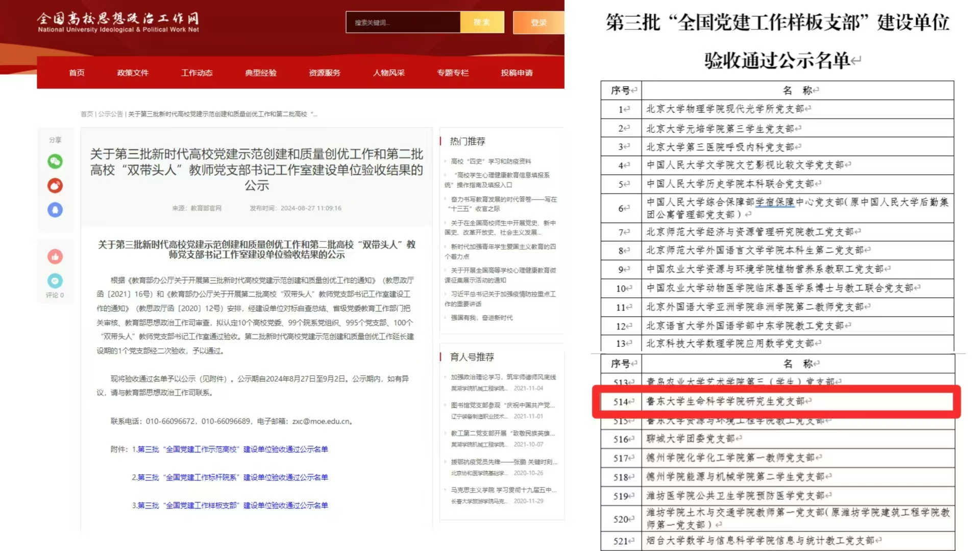Select row 11 北京外国语大学亚洲学院
This screenshot has width=980, height=551.
pos(777,307)
